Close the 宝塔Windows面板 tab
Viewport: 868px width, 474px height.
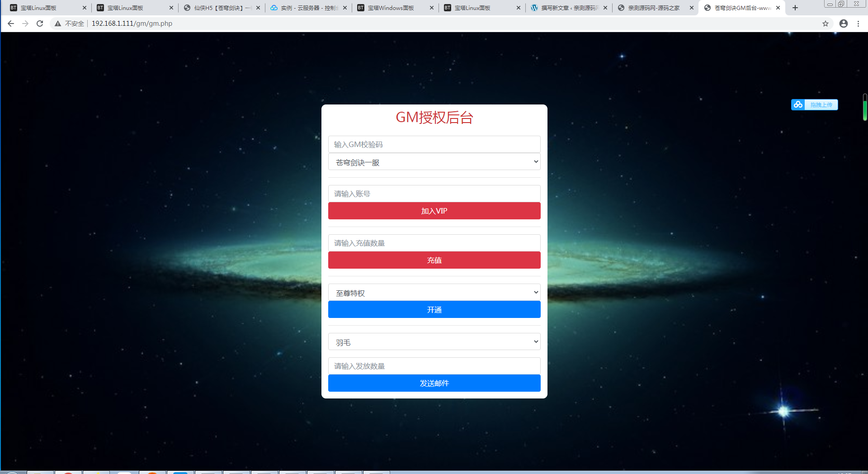point(432,8)
